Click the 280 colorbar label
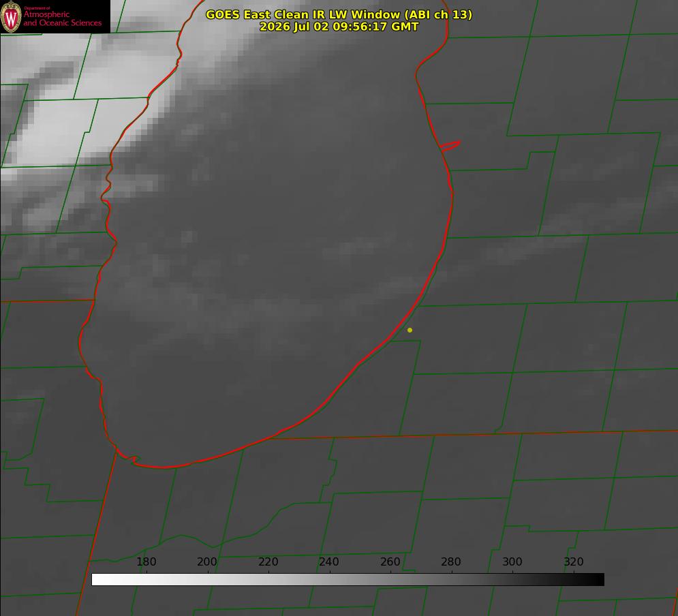The height and width of the screenshot is (616, 678). click(451, 561)
